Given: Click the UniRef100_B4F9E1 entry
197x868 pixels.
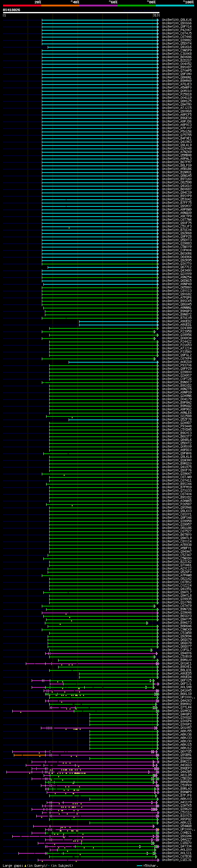Looking at the screenshot, I should [x=176, y=139].
